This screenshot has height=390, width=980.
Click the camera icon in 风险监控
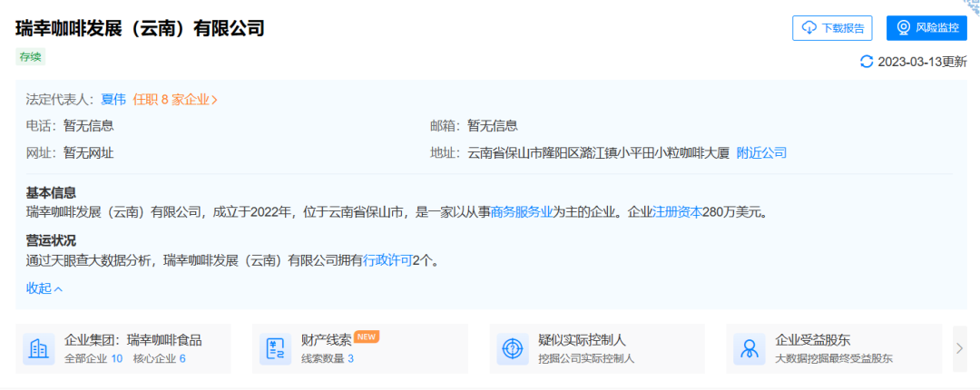903,28
